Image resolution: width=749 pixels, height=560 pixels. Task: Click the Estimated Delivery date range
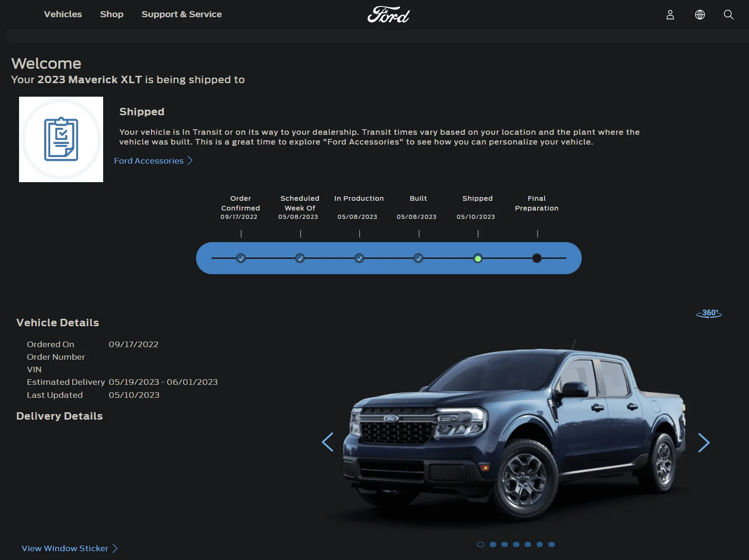[x=163, y=382]
